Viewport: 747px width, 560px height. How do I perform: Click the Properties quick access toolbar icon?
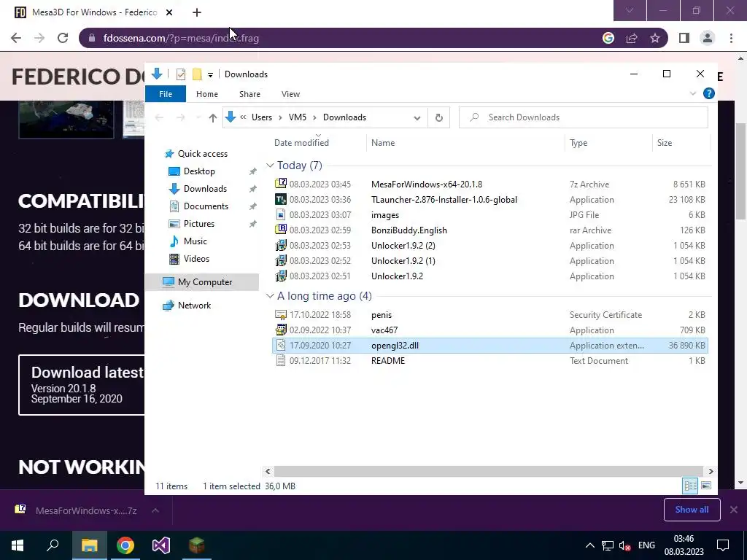pos(181,74)
